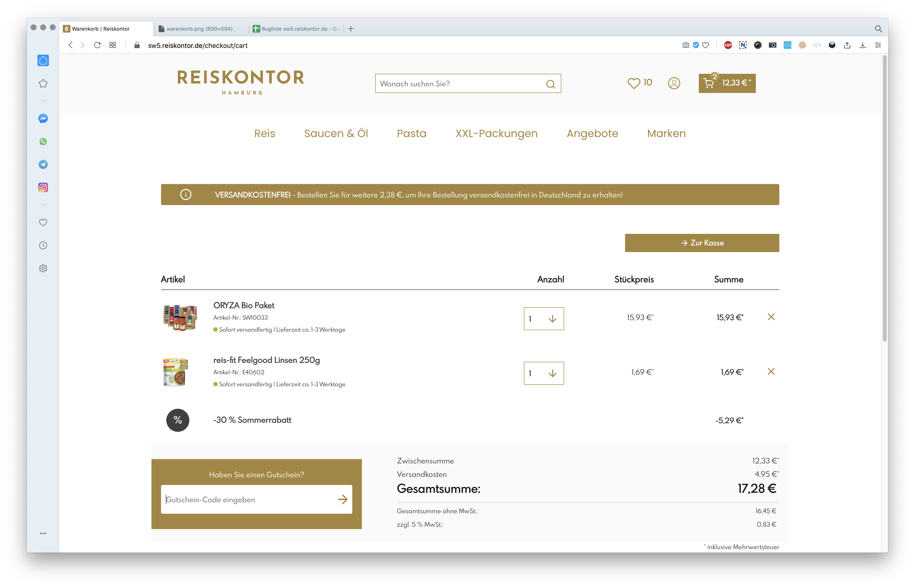Click the Adblock Plus extension icon

tap(728, 46)
